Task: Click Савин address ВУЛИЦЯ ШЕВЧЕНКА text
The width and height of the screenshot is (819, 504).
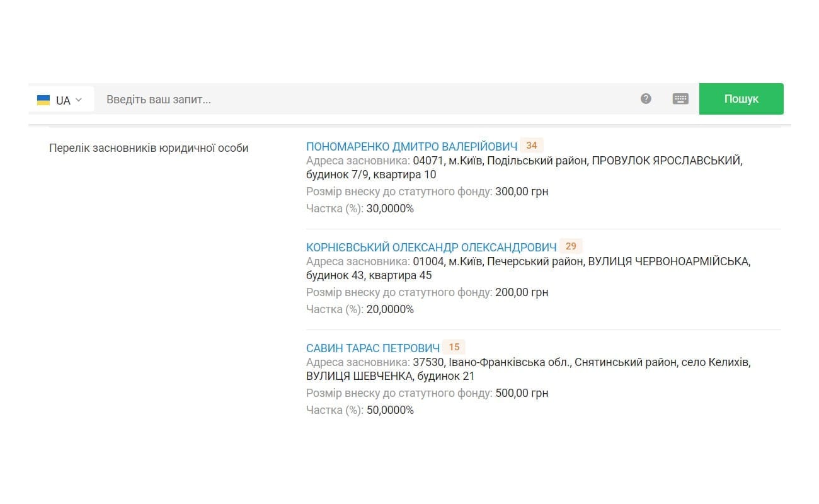Action: click(x=358, y=376)
